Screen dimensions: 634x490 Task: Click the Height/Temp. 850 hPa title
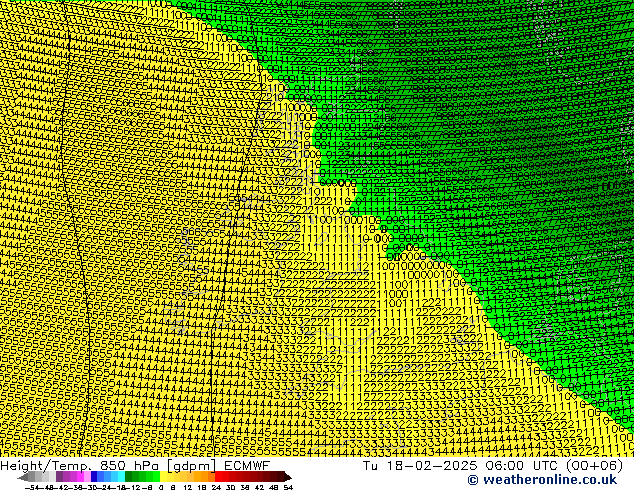80,465
